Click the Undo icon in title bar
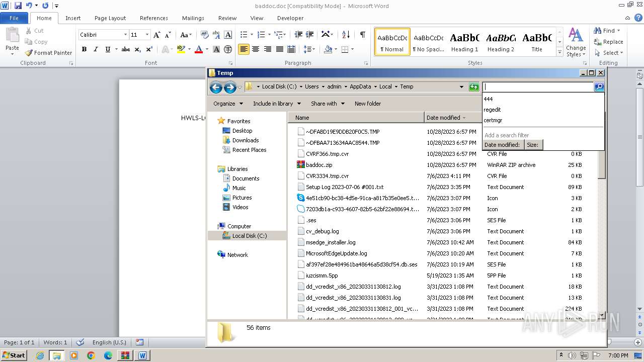The image size is (644, 362). click(x=29, y=6)
